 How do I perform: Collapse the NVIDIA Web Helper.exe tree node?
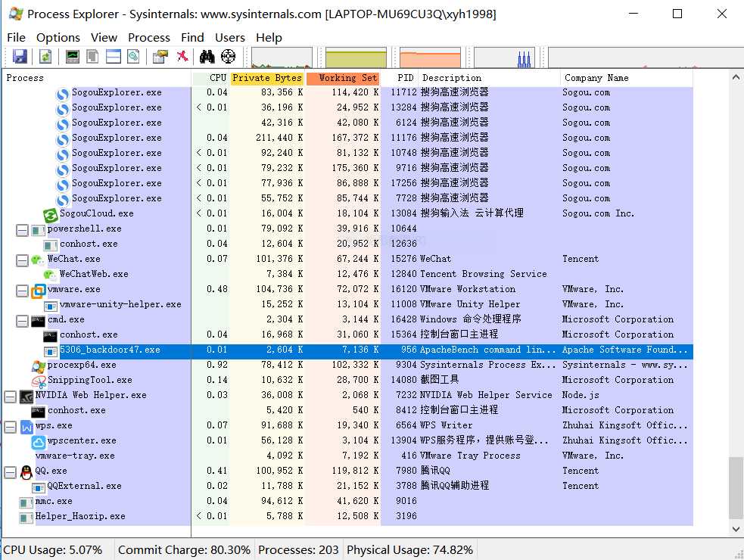(x=10, y=397)
